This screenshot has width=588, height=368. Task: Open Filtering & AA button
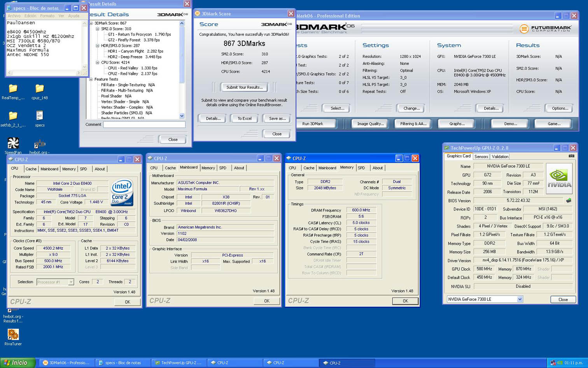coord(413,124)
